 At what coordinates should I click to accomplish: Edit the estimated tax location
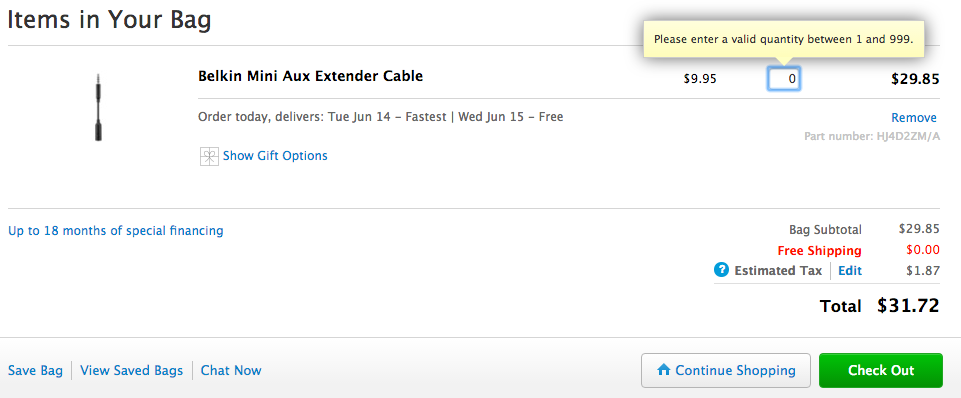click(x=849, y=270)
